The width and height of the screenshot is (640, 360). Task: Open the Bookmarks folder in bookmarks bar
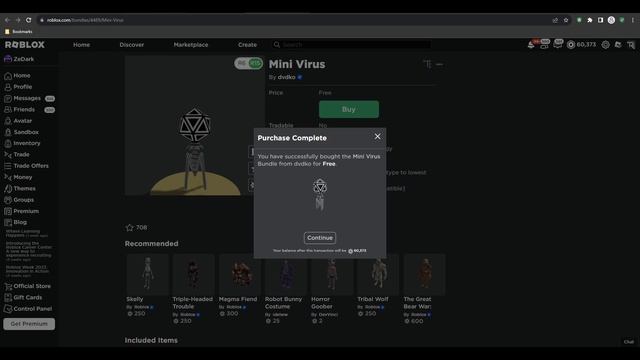[x=18, y=31]
